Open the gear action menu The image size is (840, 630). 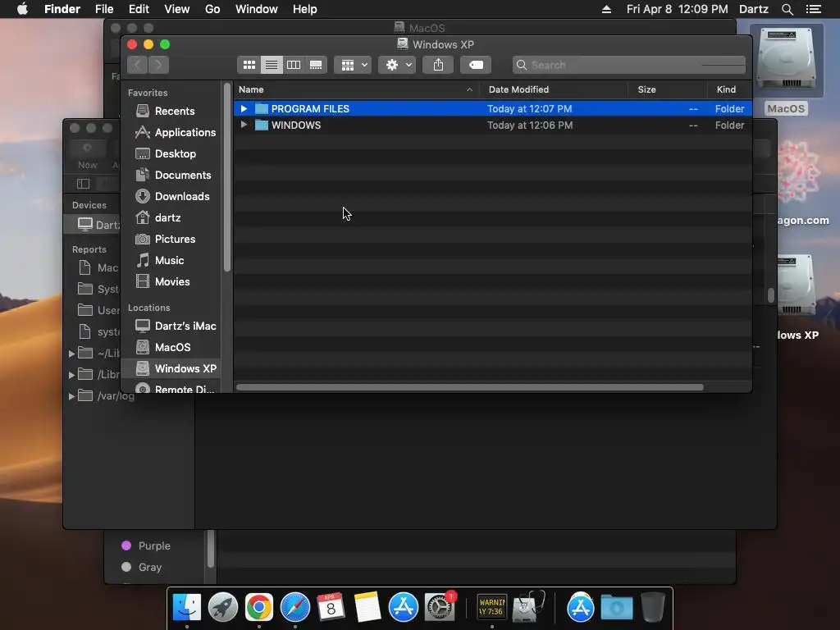tap(398, 65)
